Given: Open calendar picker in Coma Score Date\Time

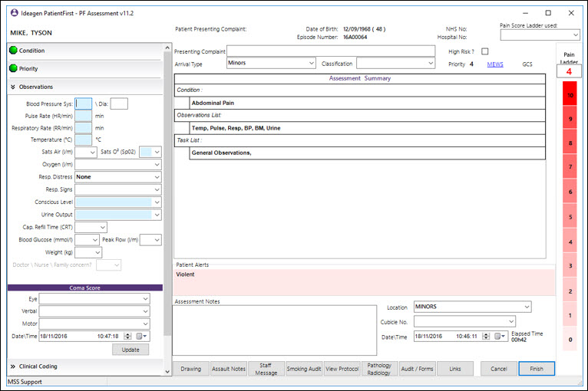Looking at the screenshot, I should [x=142, y=336].
